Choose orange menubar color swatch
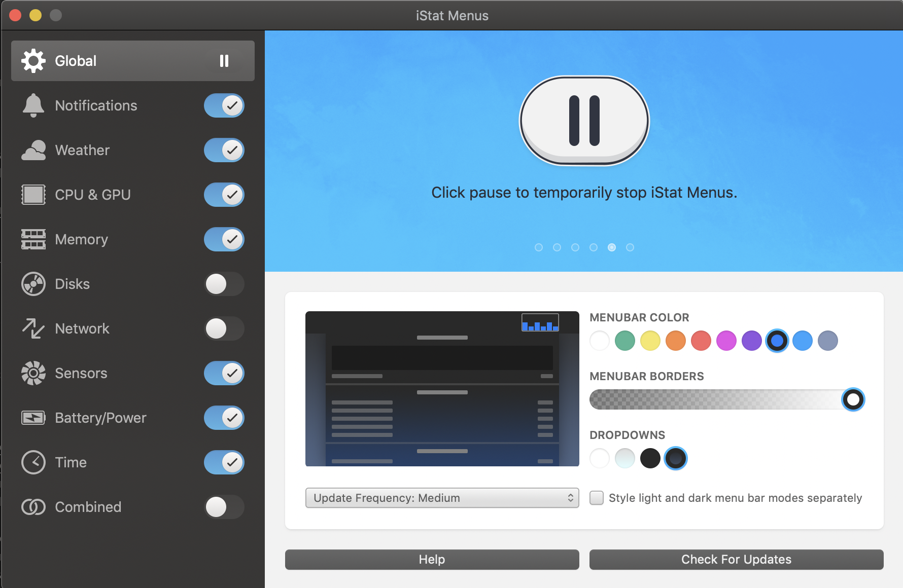Viewport: 903px width, 588px height. pos(676,341)
